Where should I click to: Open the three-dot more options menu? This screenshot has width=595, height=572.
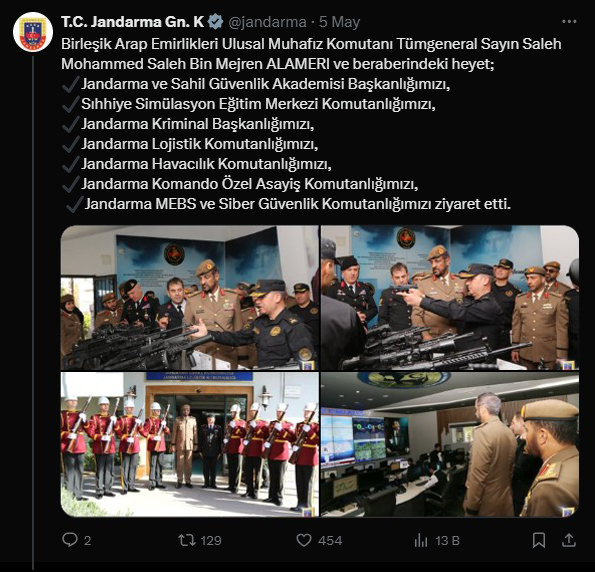coord(569,22)
